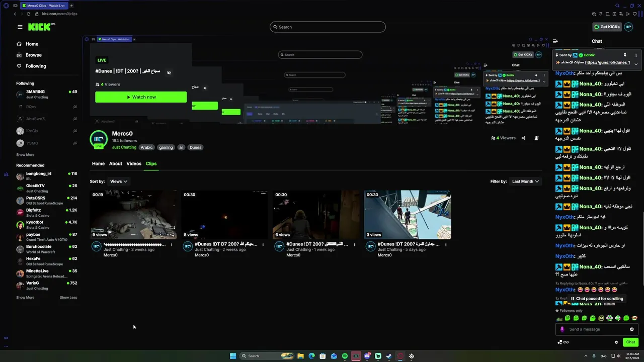Screen dimensions: 644x362
Task: Open the Just Chatting category link
Action: pos(124,147)
